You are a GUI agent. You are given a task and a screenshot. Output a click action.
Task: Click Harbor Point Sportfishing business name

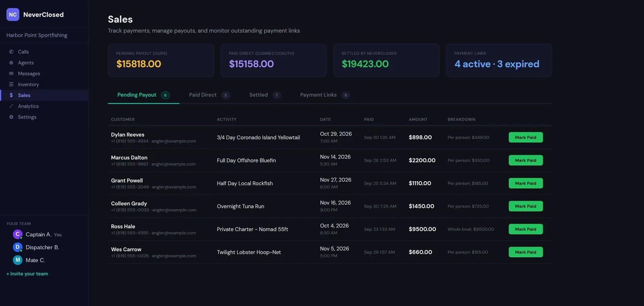coord(37,35)
